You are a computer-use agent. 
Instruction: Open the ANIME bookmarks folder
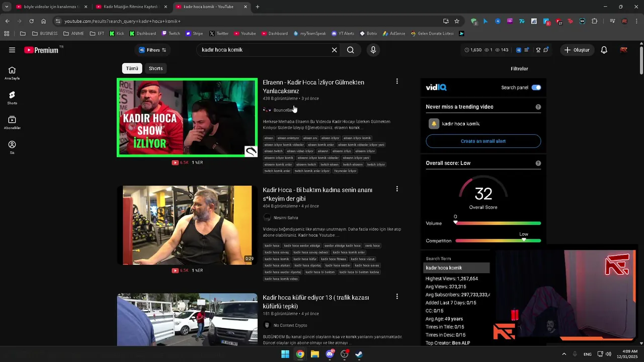coord(73,34)
